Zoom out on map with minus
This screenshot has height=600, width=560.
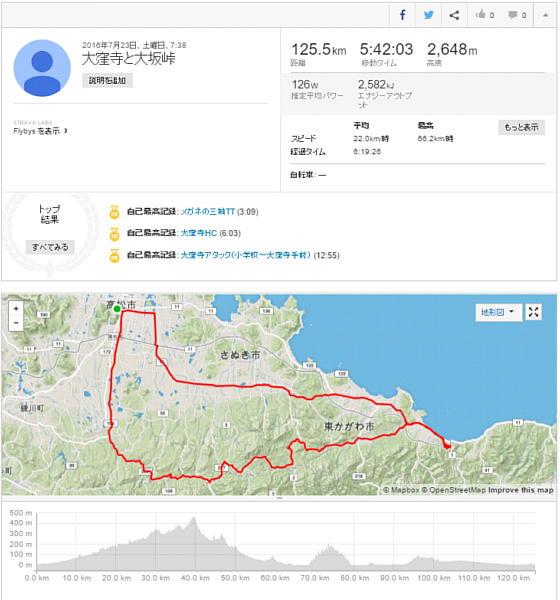coord(16,323)
